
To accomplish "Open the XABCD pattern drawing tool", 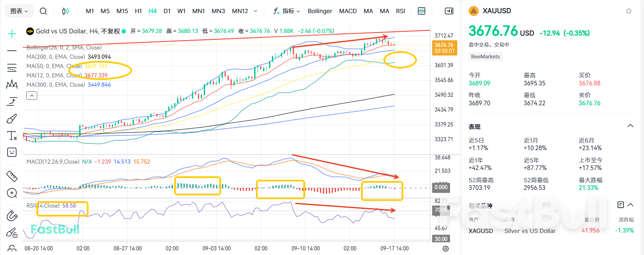I will click(x=11, y=84).
